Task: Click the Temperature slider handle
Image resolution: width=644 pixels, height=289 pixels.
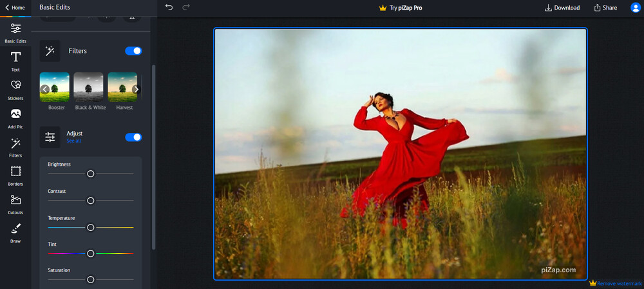Action: [x=91, y=227]
